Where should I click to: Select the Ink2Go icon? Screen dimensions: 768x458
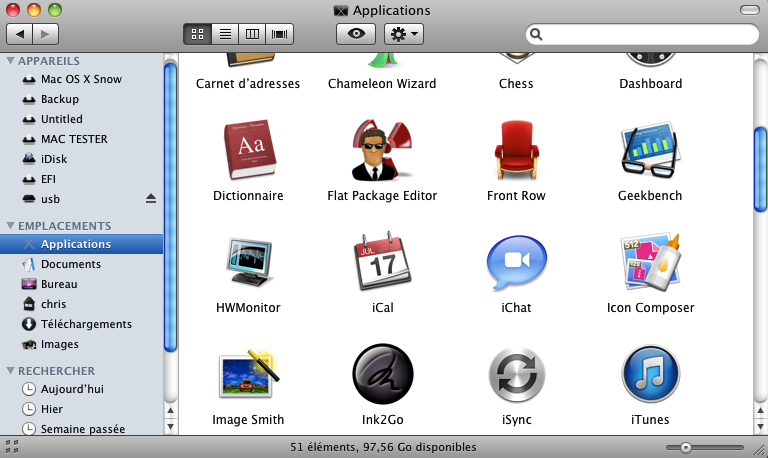[383, 374]
